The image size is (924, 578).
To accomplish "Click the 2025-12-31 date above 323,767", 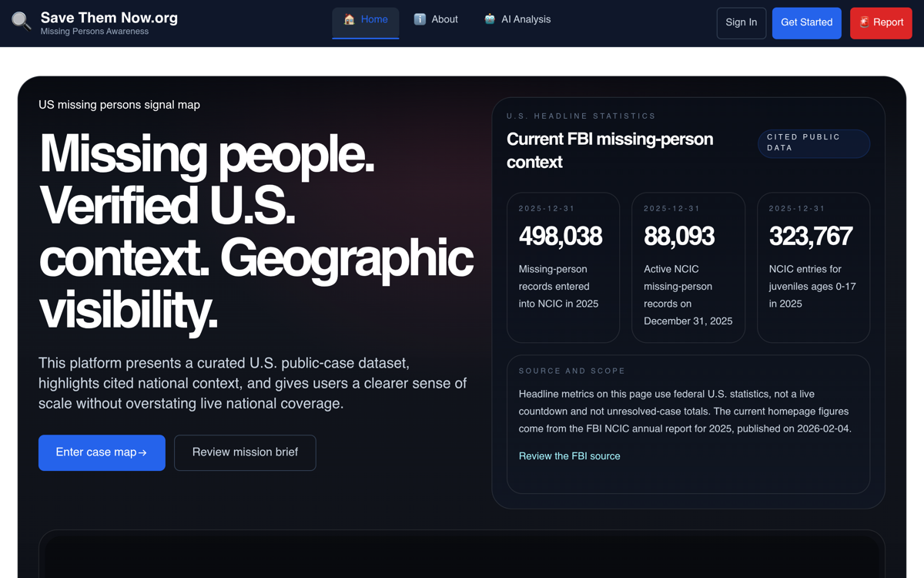I will click(x=797, y=209).
